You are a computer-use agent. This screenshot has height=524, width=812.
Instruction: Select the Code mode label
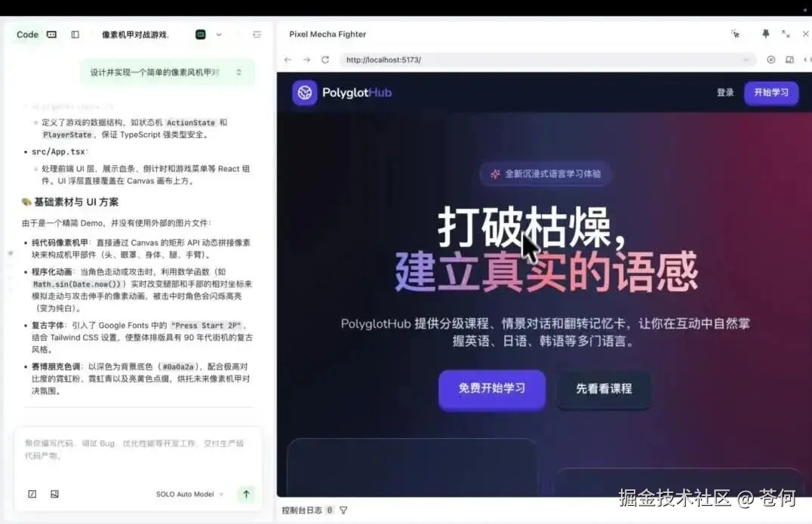27,35
